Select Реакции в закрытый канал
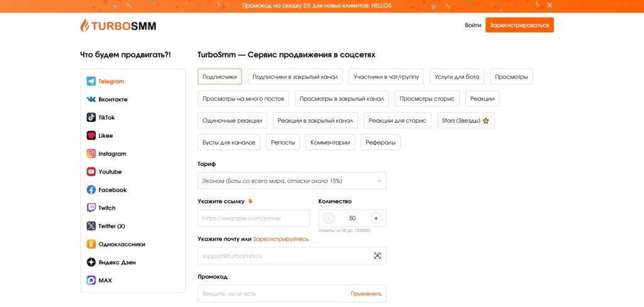 316,120
